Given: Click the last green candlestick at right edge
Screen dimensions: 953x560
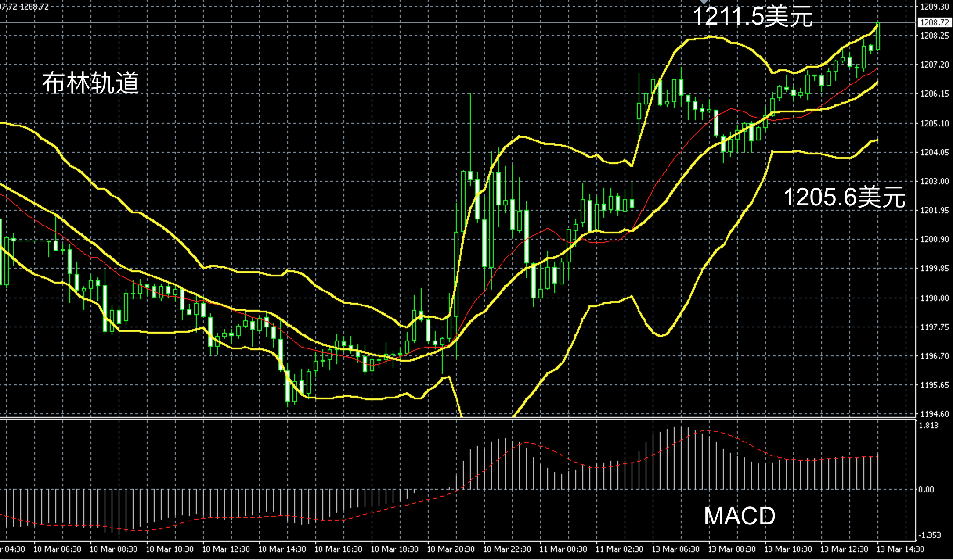Looking at the screenshot, I should pos(878,37).
